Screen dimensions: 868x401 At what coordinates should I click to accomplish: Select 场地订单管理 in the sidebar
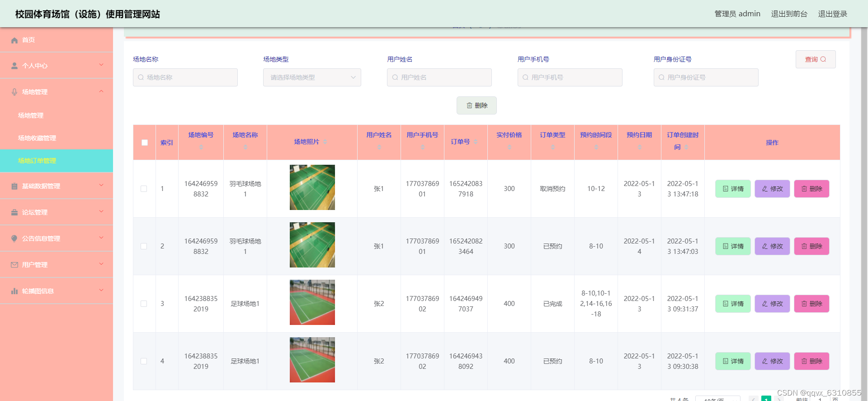coord(57,161)
